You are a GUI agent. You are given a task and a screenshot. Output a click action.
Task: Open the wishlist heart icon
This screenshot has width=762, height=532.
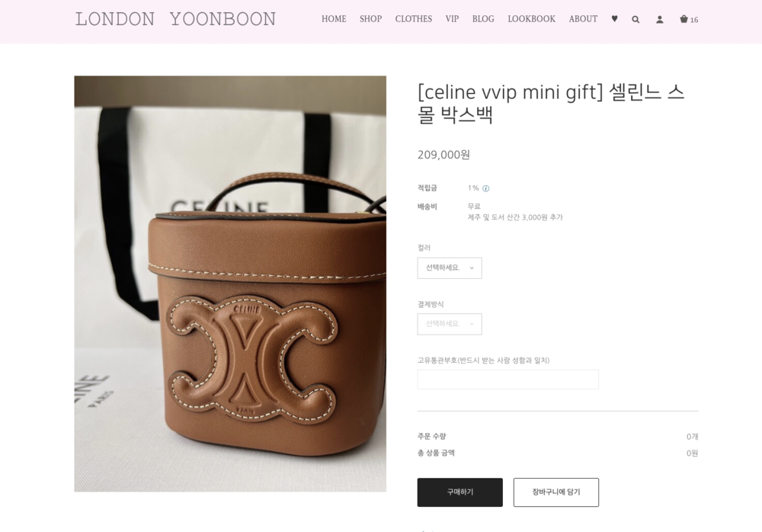(614, 19)
